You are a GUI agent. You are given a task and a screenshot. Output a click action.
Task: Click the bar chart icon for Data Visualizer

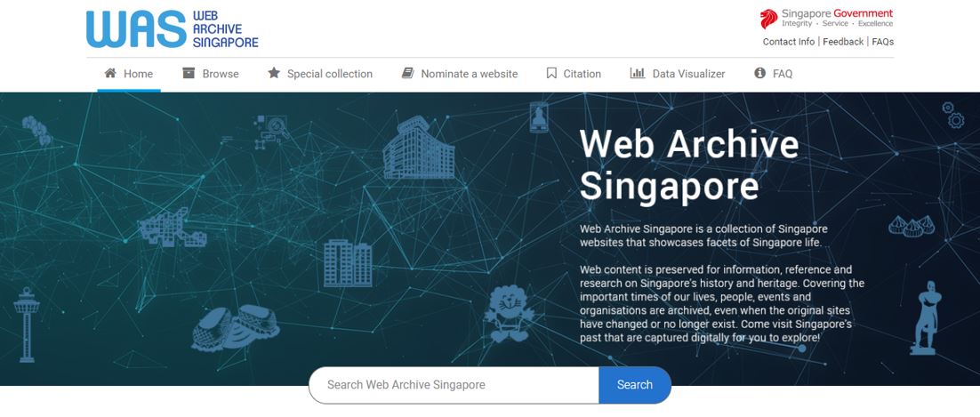(x=638, y=73)
